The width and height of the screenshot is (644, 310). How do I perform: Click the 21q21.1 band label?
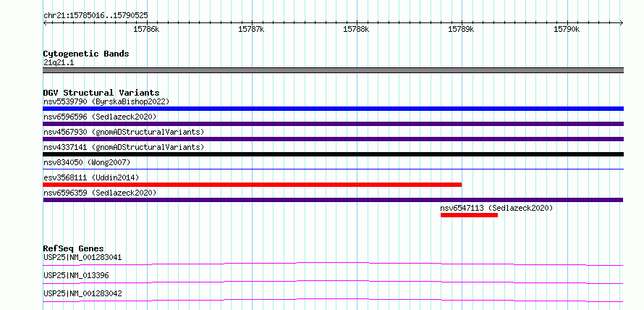[x=59, y=63]
